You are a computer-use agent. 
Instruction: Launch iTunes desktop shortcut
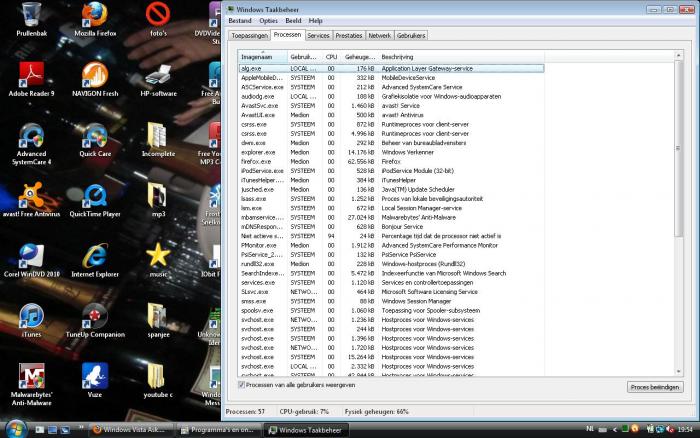[31, 320]
